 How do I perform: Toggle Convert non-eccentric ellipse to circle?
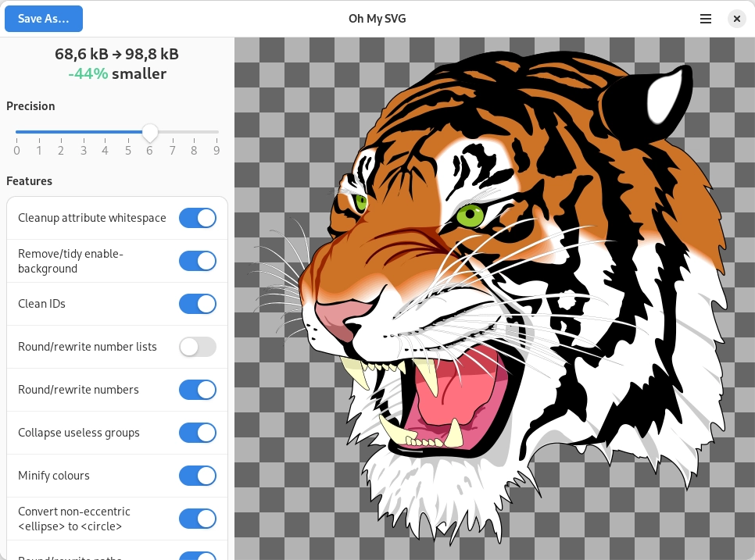[198, 519]
